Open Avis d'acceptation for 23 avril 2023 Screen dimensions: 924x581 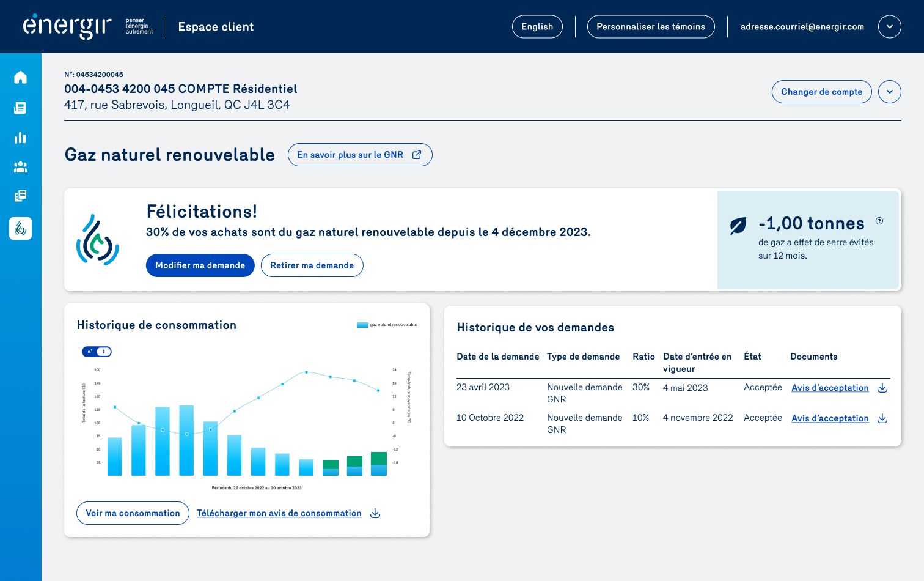coord(830,388)
